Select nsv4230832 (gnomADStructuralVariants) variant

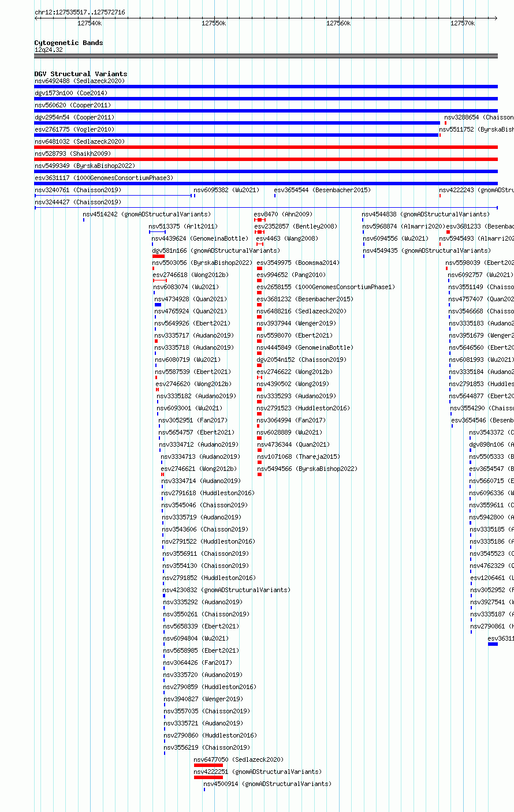226,590
